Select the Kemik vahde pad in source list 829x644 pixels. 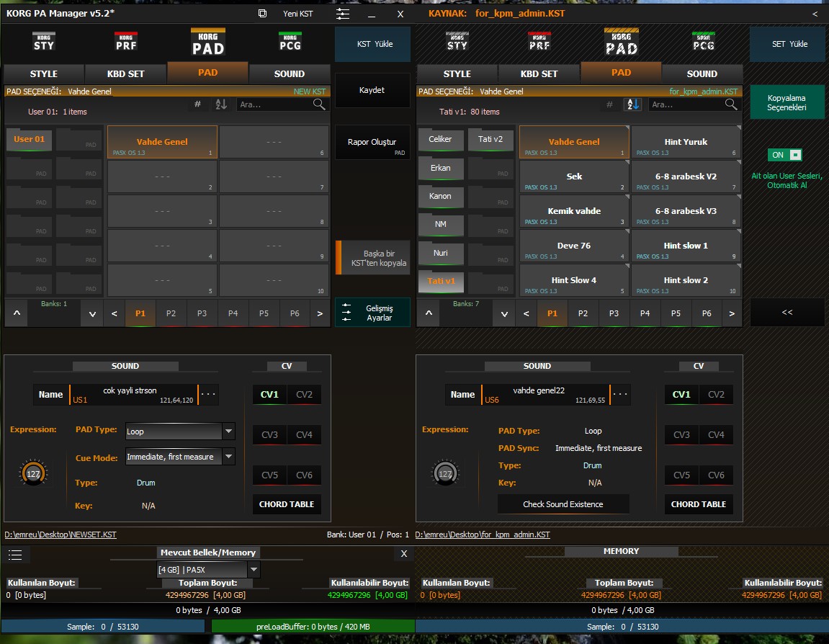(574, 212)
